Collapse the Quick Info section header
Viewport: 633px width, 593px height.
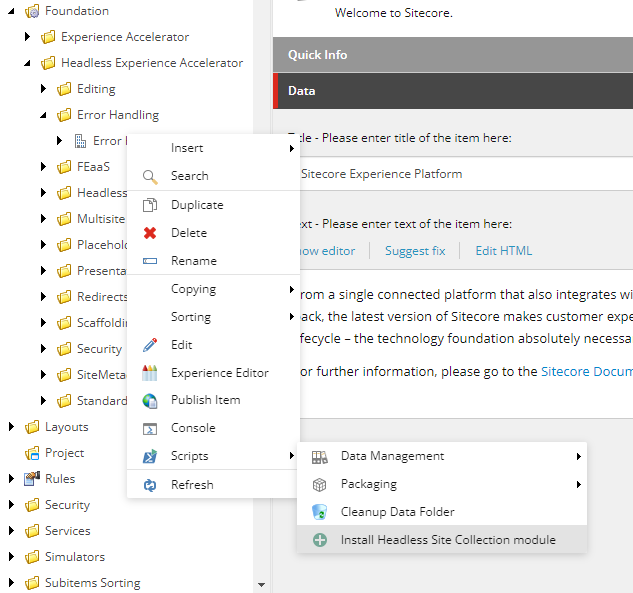tap(453, 54)
